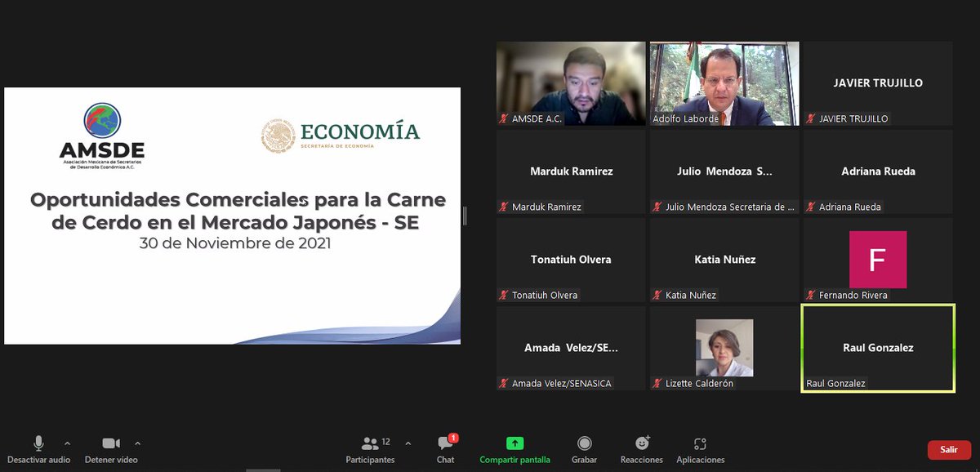Click divider handle between slide and gallery
Viewport: 980px width, 472px height.
tap(465, 216)
